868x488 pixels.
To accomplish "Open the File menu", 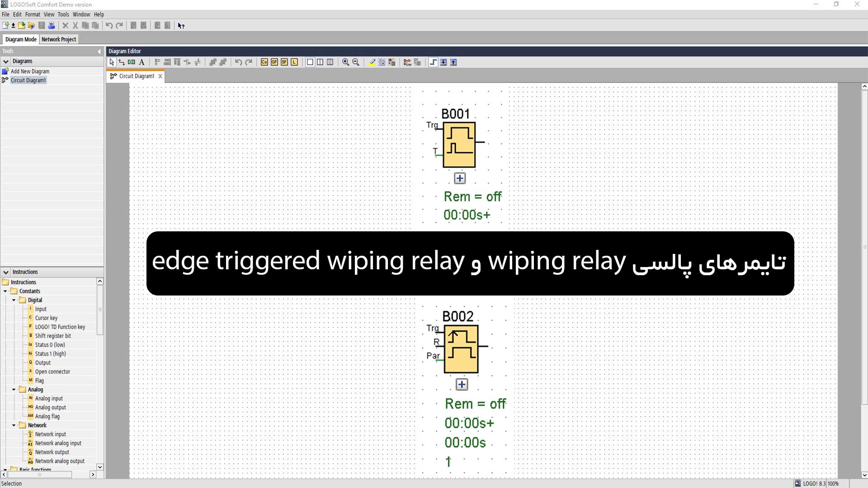I will click(x=5, y=14).
